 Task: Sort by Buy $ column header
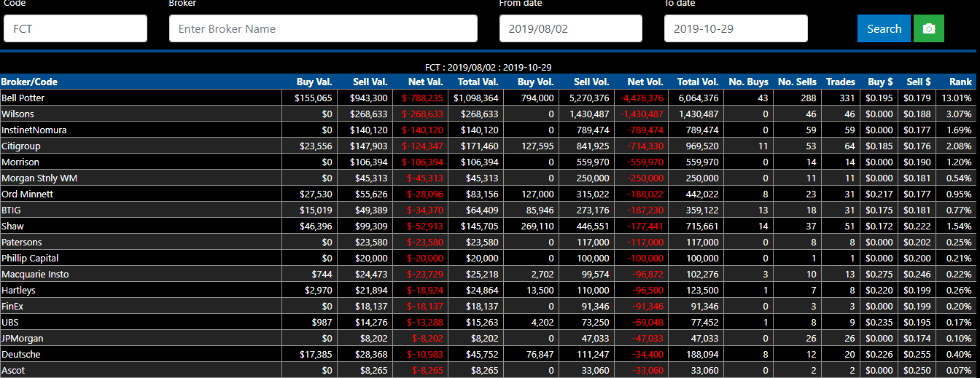tap(881, 82)
